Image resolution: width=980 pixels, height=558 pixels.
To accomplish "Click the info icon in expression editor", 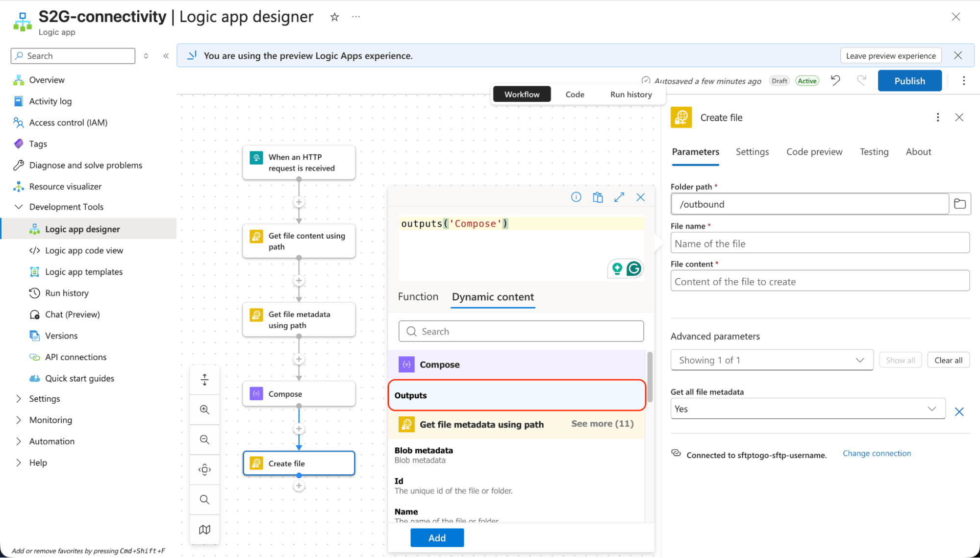I will pos(576,197).
